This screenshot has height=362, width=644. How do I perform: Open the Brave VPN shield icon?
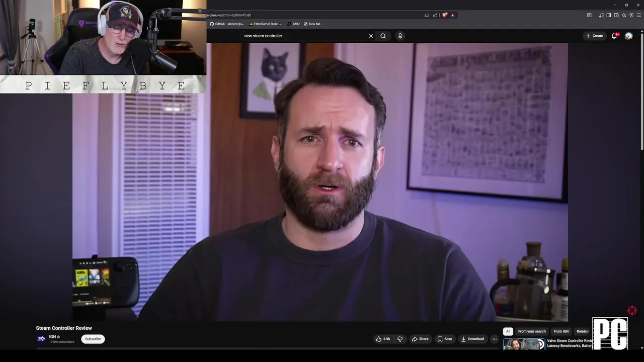(x=631, y=15)
